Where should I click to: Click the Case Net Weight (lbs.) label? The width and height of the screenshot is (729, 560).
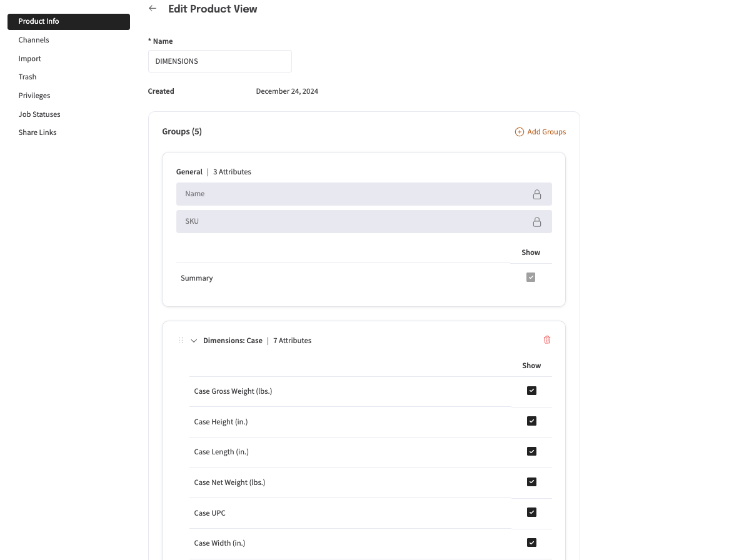[x=229, y=482]
